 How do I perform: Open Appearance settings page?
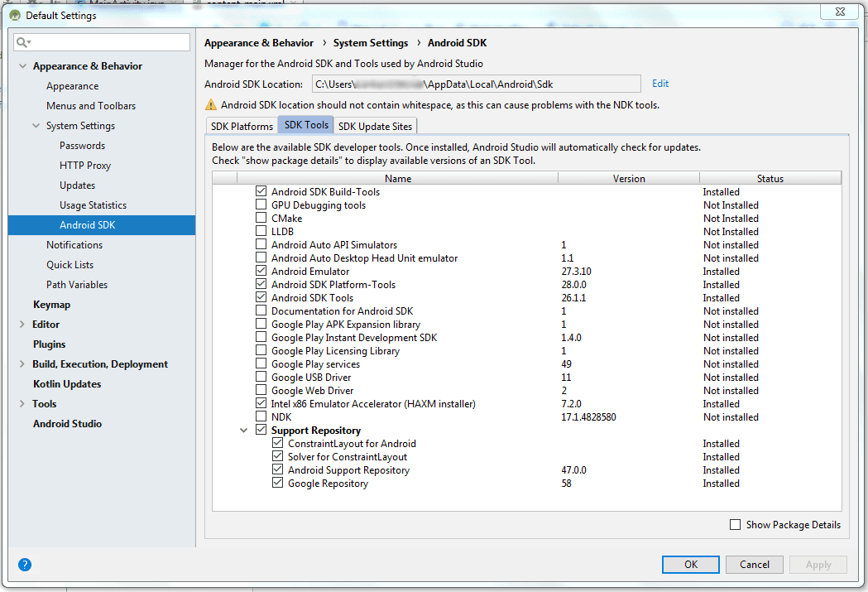(73, 86)
